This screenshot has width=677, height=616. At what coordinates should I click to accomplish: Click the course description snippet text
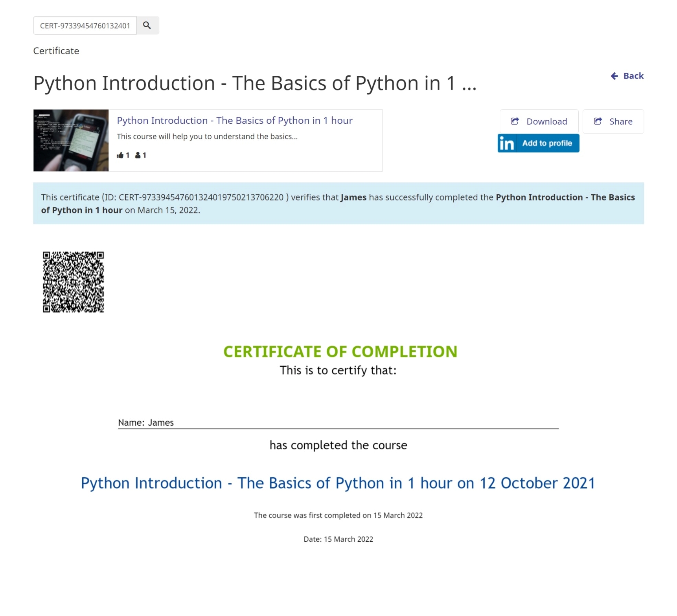click(207, 137)
